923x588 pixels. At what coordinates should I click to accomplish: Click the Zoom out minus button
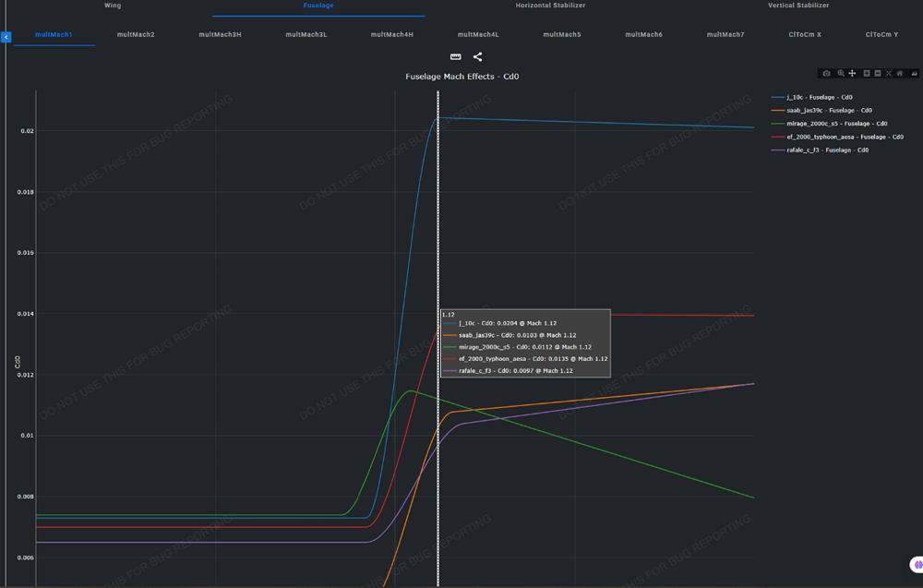click(878, 73)
